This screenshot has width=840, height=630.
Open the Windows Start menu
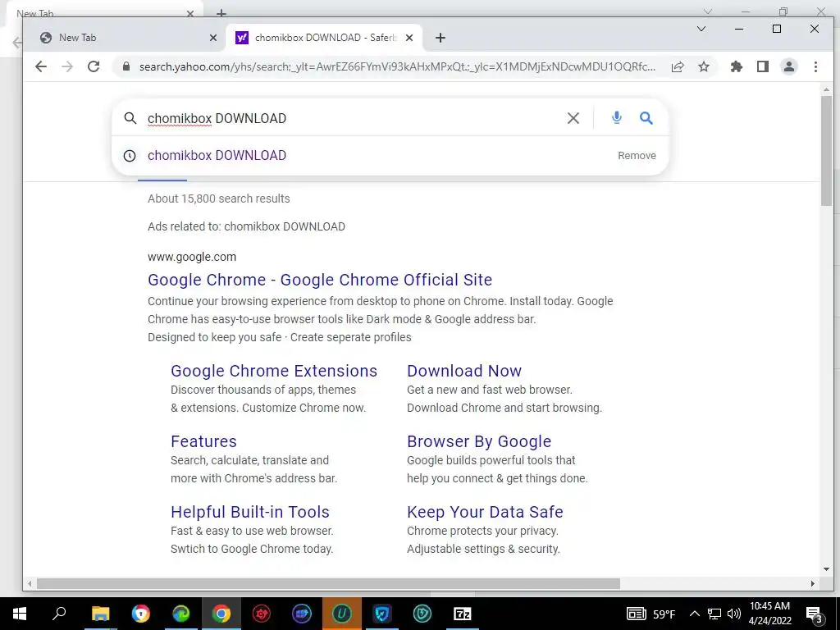click(20, 614)
